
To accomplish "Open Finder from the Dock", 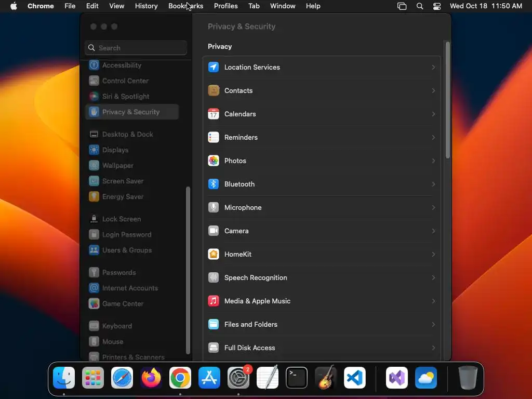I will (x=64, y=378).
